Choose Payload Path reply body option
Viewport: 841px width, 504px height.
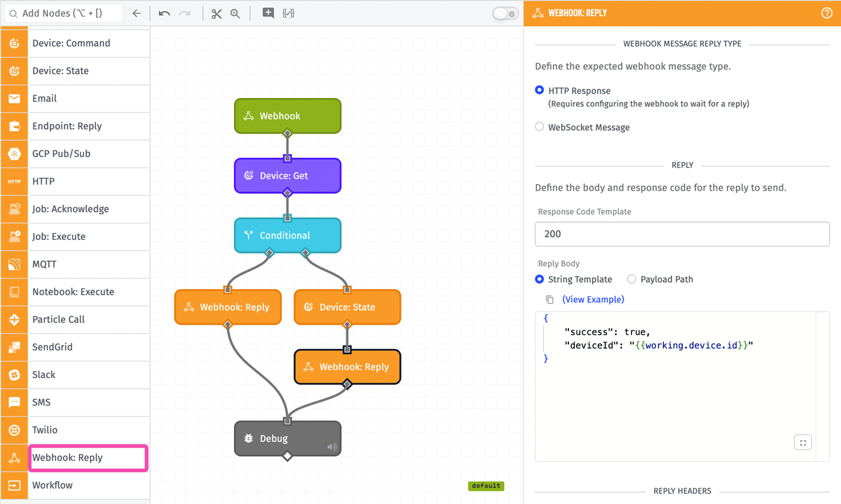(631, 279)
